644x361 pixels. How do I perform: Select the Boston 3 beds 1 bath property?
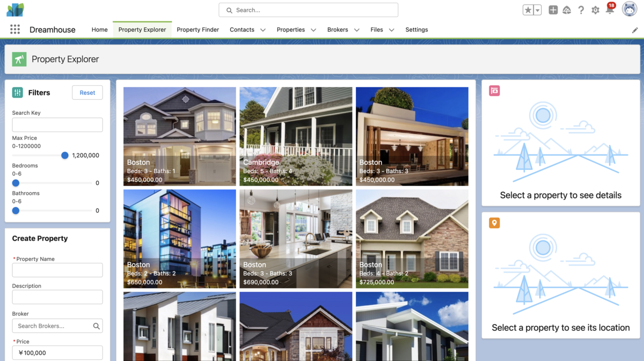180,136
